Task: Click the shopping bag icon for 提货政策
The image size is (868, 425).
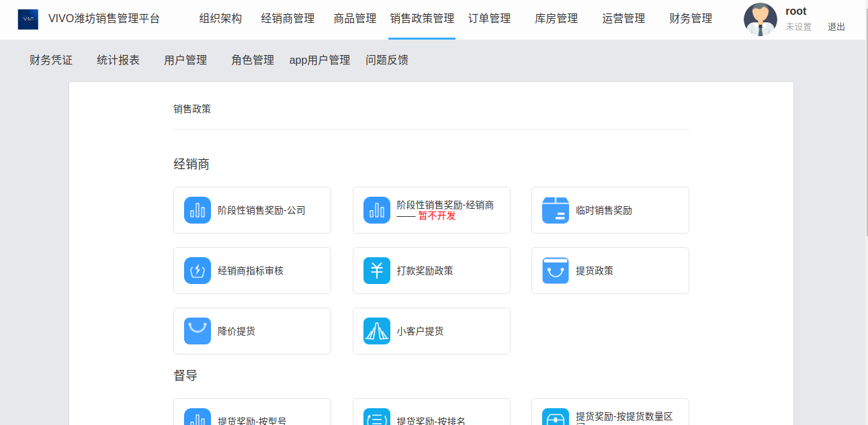Action: 556,271
